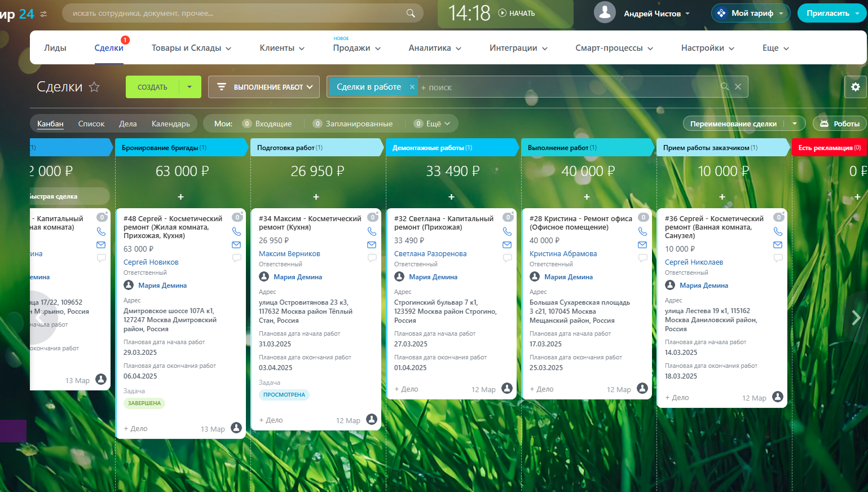Remove the Сделки в работе filter chip
Image resolution: width=868 pixels, height=492 pixels.
[412, 87]
